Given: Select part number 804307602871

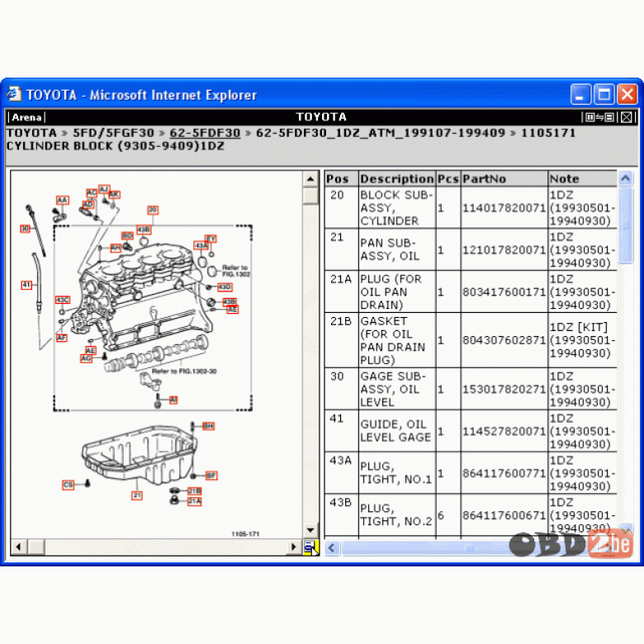Looking at the screenshot, I should 504,340.
